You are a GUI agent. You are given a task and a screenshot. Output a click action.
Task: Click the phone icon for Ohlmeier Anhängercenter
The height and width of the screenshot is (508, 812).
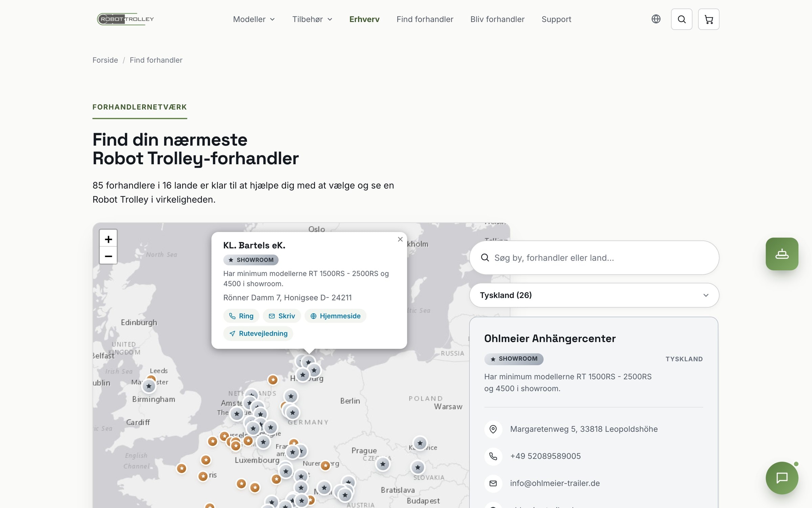click(493, 456)
